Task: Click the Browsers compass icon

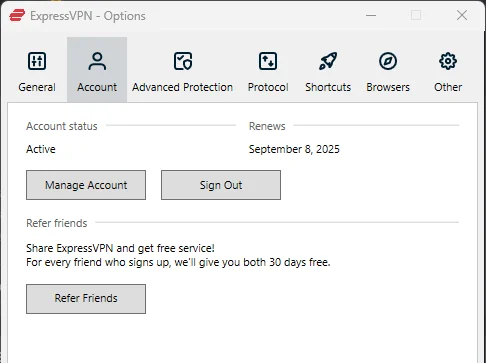Action: (388, 61)
